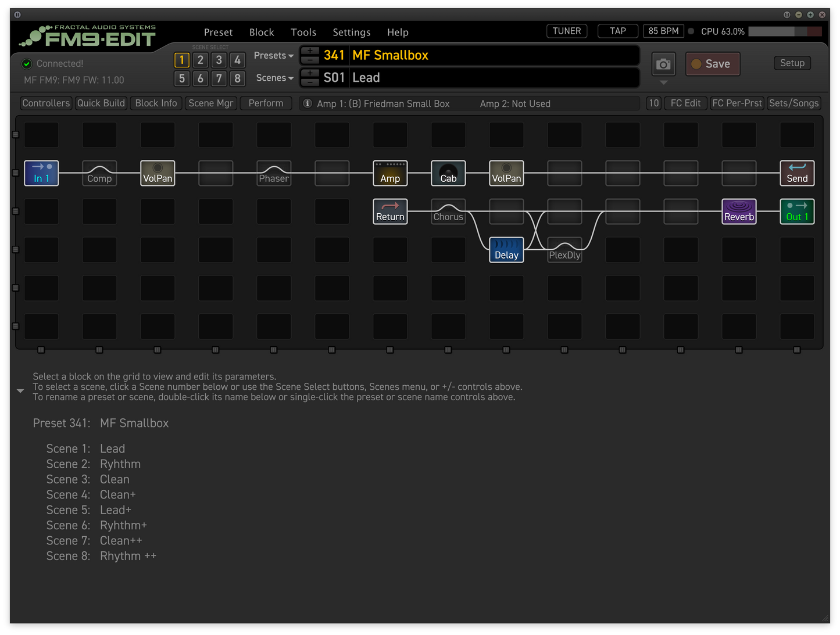Select the VolPan block after Cab
The width and height of the screenshot is (840, 635).
[x=506, y=173]
